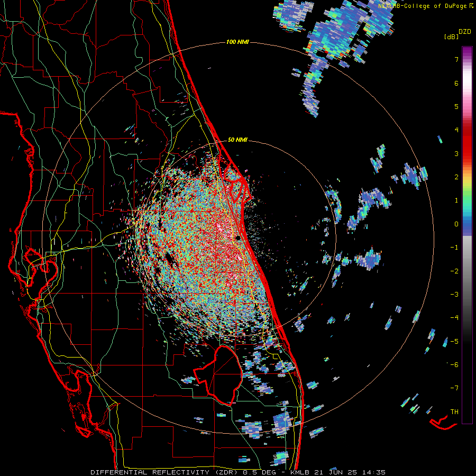Click the black radar site dot at KMLB
The height and width of the screenshot is (476, 476).
coord(238,238)
